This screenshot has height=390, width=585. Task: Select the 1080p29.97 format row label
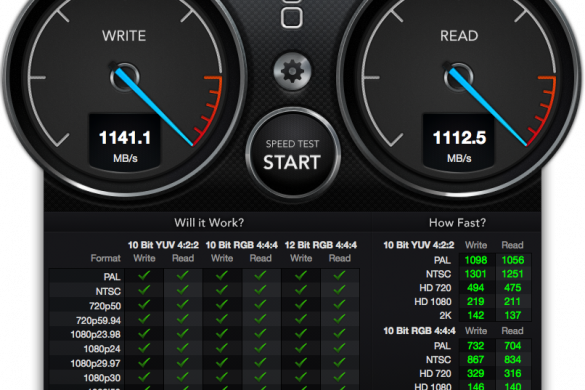96,364
